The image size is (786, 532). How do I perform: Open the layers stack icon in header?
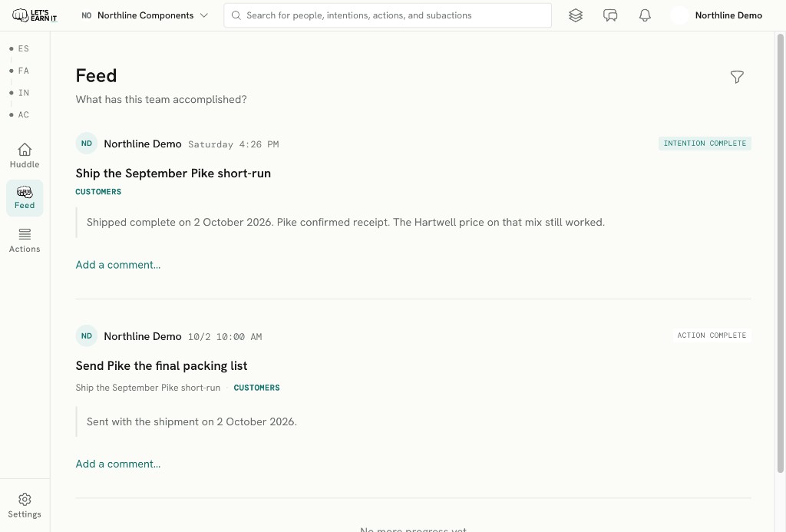pos(576,15)
